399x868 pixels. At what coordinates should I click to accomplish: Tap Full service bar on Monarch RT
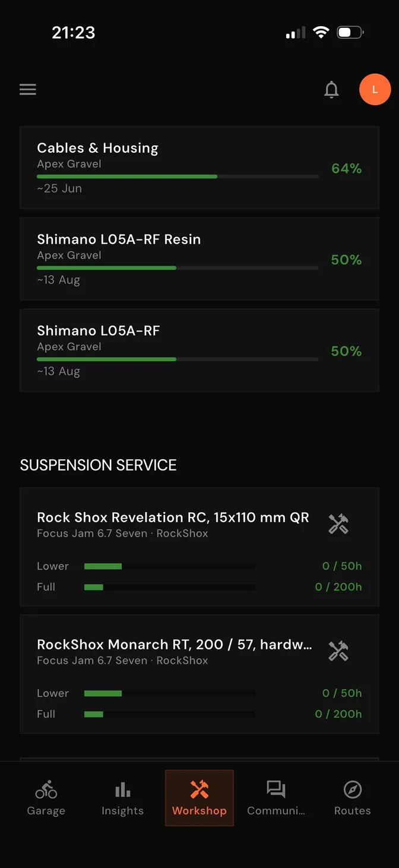pyautogui.click(x=170, y=714)
